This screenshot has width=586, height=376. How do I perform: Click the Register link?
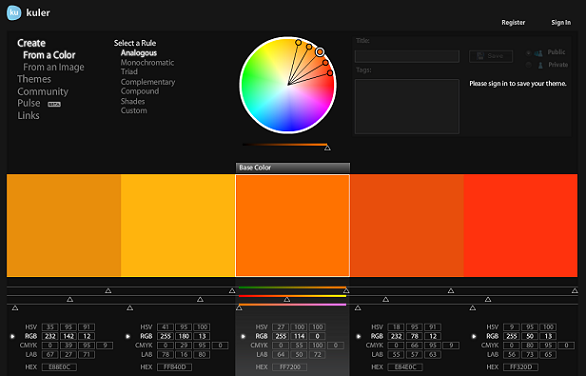pyautogui.click(x=513, y=22)
